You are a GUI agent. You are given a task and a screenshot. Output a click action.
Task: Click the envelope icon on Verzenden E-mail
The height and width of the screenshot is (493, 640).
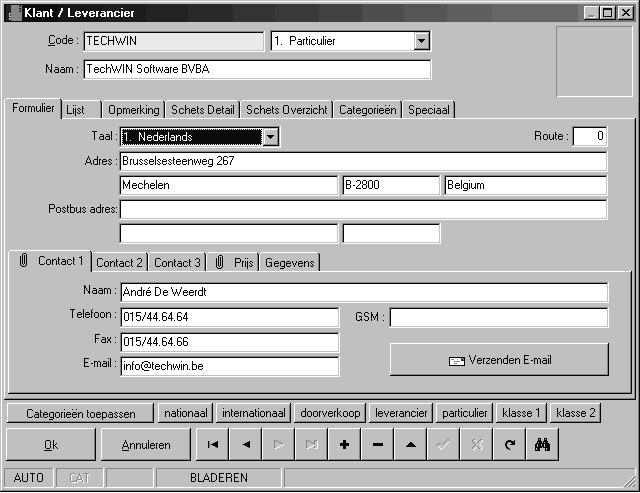tap(457, 361)
